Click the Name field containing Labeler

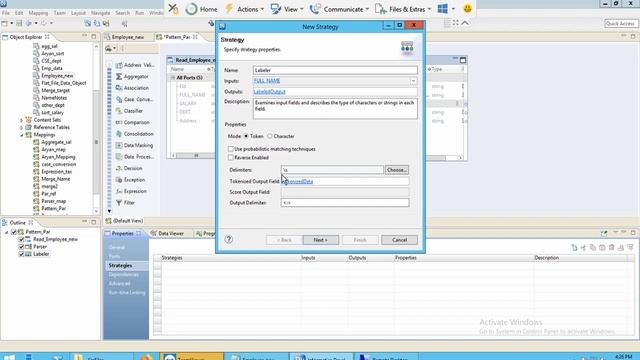(x=335, y=70)
